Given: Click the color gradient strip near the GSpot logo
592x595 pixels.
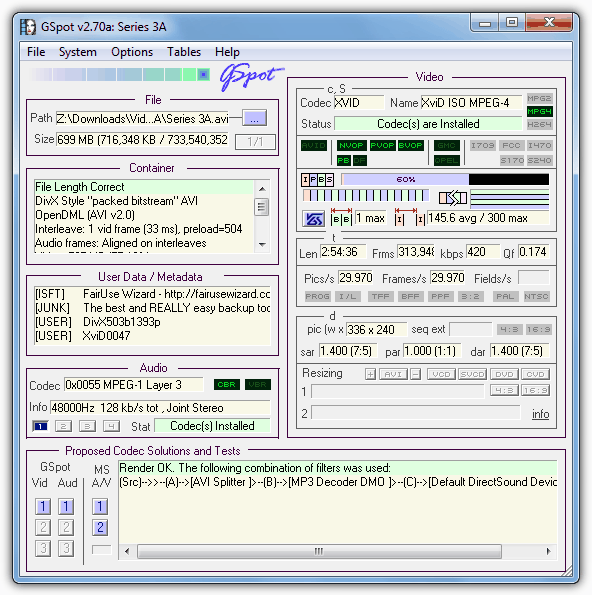Looking at the screenshot, I should click(120, 74).
